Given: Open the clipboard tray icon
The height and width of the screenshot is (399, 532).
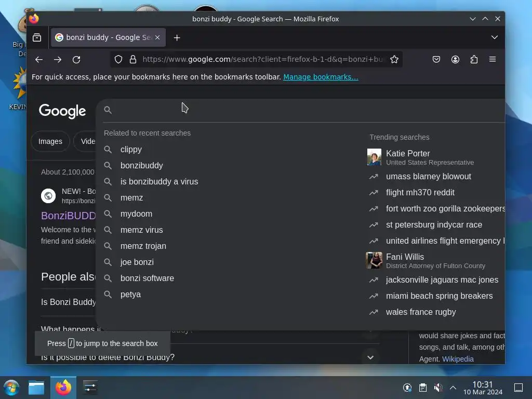Looking at the screenshot, I should [423, 388].
